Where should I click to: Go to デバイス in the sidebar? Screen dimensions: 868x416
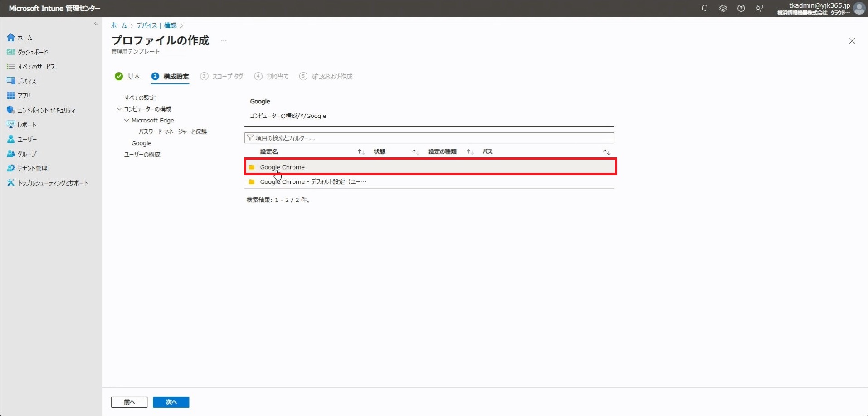27,81
